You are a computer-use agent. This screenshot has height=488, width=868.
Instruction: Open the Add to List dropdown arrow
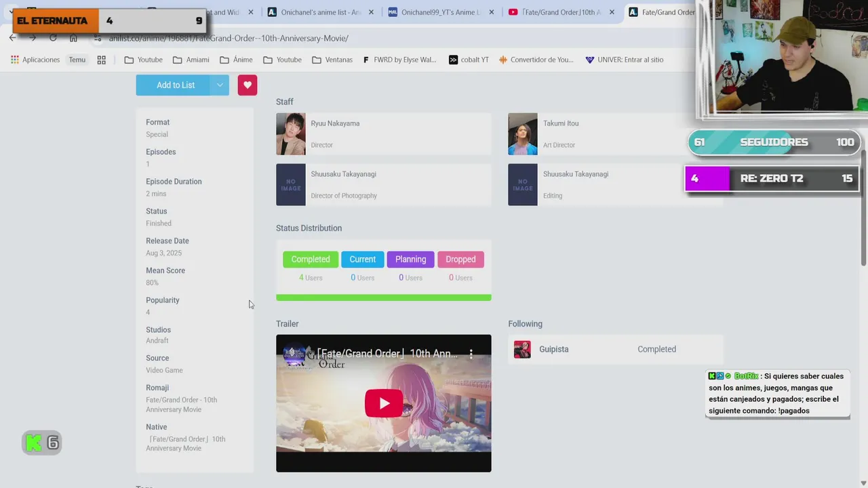click(219, 85)
